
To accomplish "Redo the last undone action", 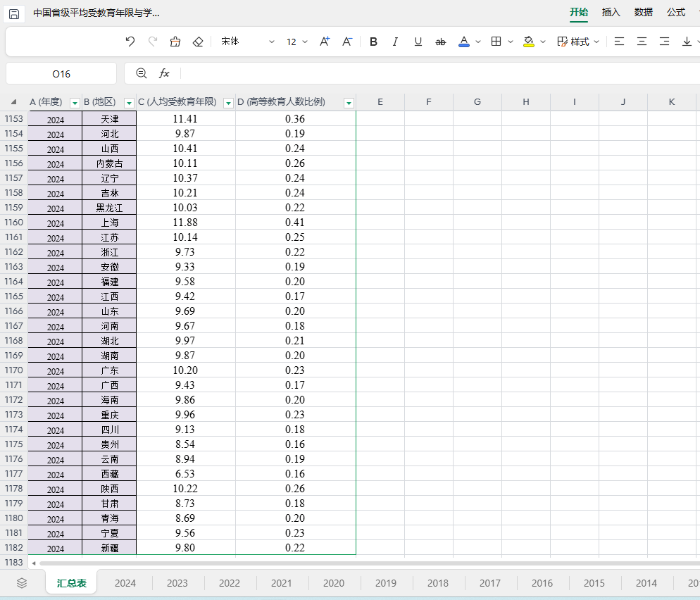I will click(153, 42).
